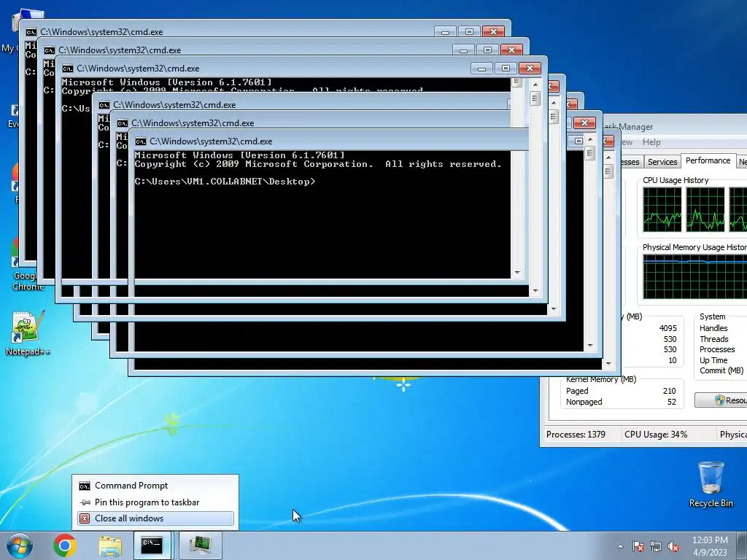Open the Notepad++ desktop shortcut

(28, 333)
